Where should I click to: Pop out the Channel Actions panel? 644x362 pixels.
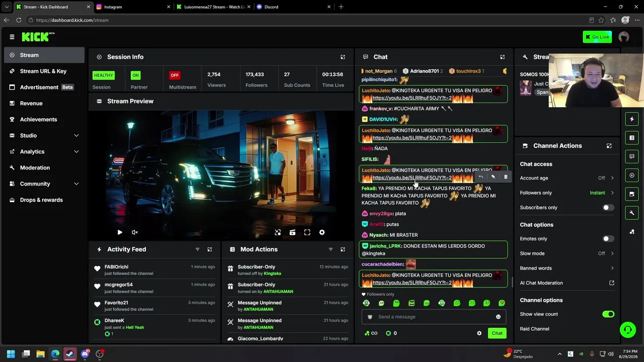tap(609, 146)
